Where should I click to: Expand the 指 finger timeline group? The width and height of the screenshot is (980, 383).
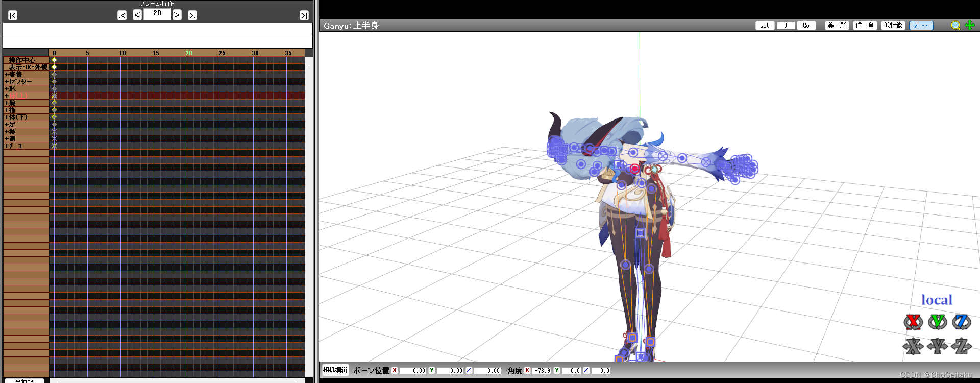pyautogui.click(x=7, y=110)
